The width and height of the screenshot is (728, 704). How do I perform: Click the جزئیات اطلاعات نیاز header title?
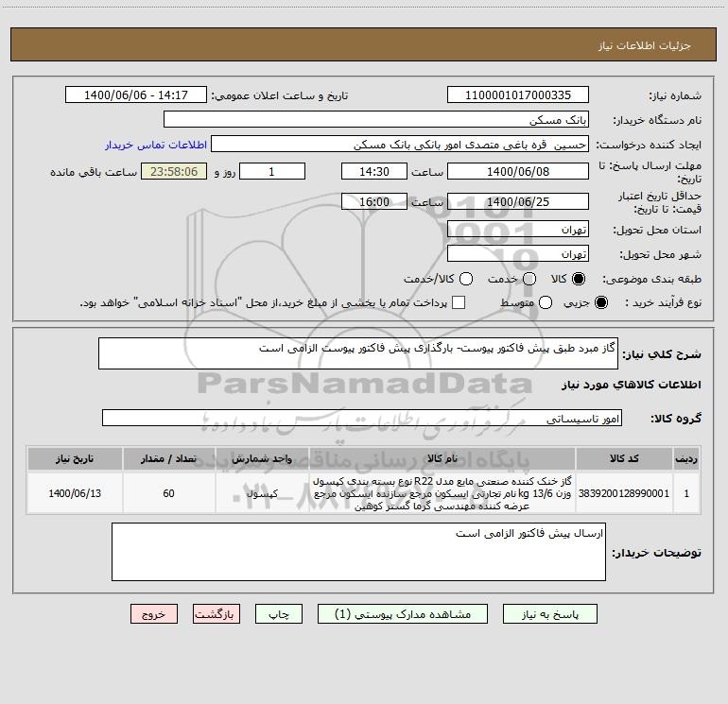click(x=645, y=45)
